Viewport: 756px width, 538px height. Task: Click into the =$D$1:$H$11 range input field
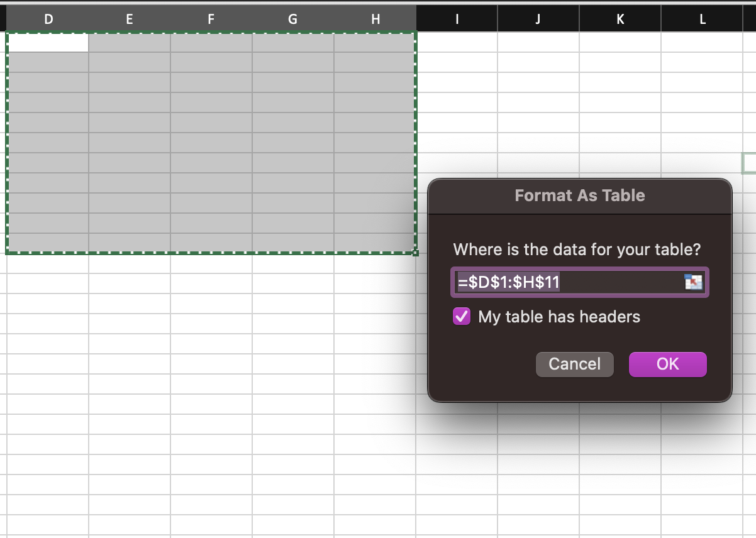click(x=566, y=282)
